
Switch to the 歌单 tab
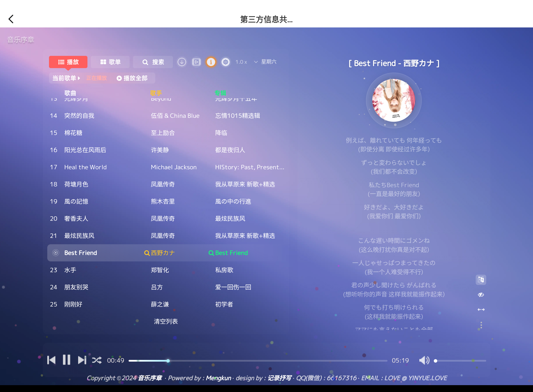click(x=110, y=62)
